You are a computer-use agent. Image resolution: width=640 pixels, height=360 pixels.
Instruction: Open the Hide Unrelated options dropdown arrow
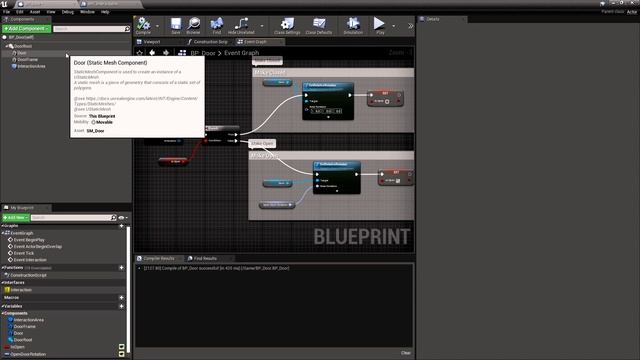[x=262, y=26]
